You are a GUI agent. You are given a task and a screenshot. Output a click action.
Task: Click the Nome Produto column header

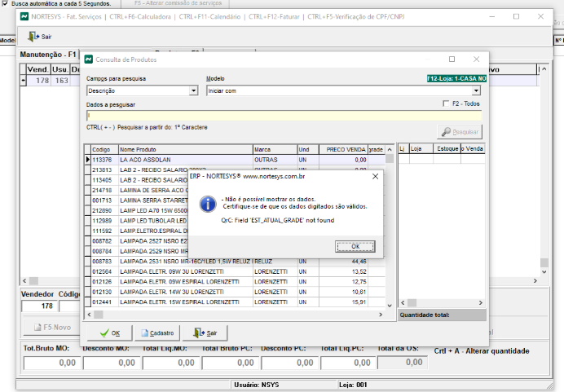tap(184, 150)
